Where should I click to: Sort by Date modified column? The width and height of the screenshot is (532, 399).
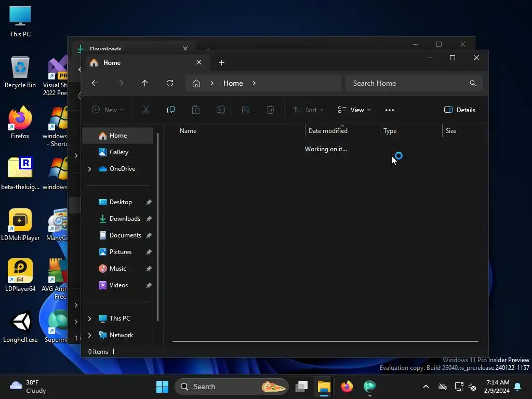tap(342, 131)
